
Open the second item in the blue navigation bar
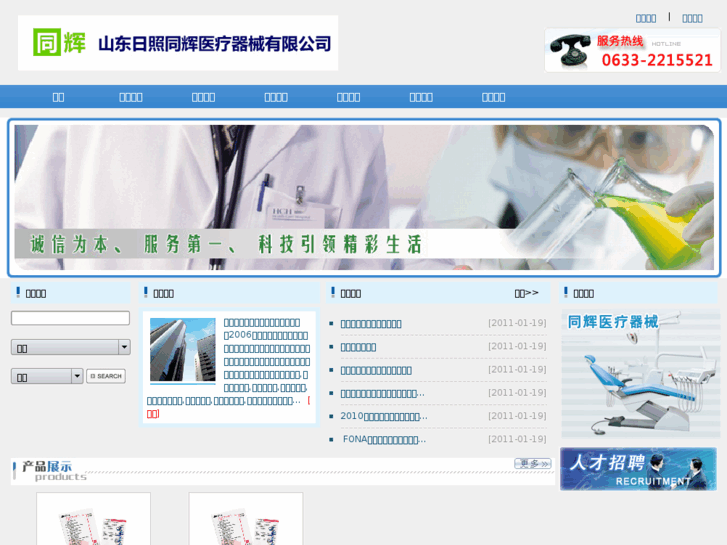tap(131, 97)
